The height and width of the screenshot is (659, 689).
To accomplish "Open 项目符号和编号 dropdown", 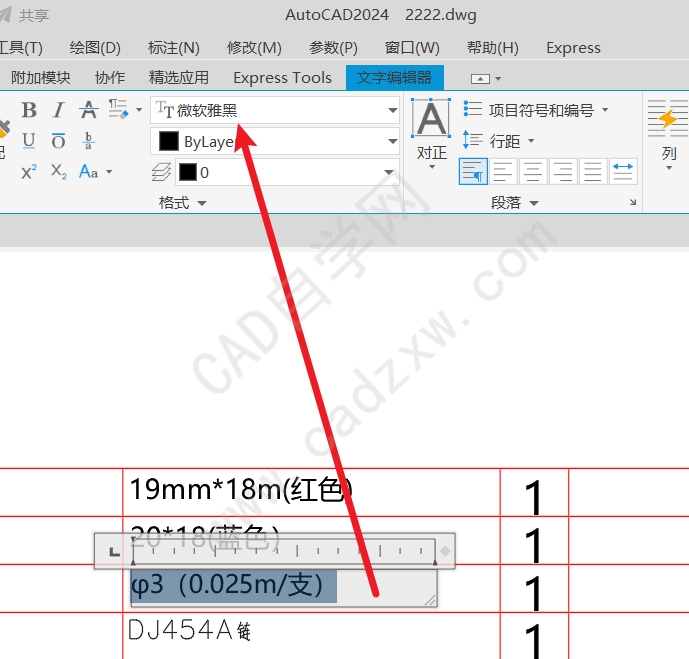I will 536,110.
